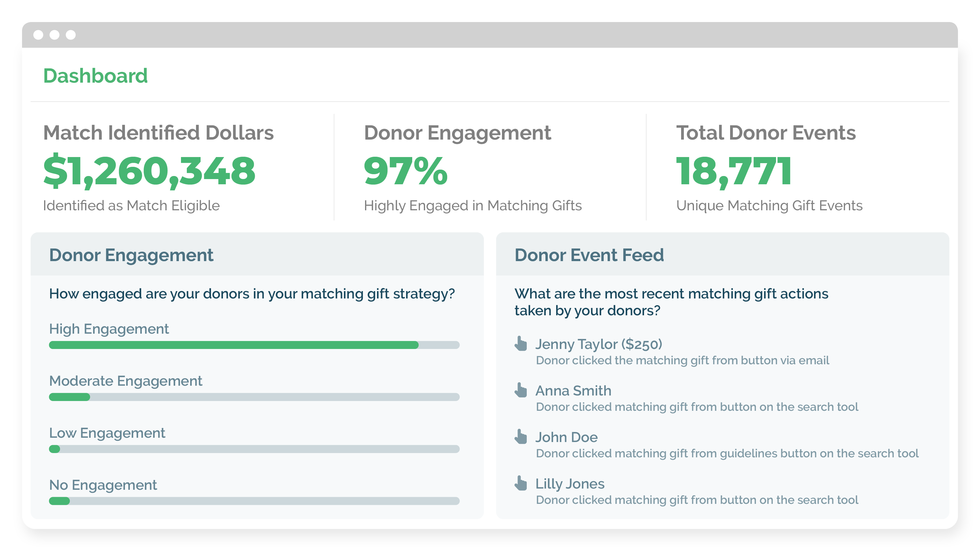Click the $1,260,348 match identified dollars figure
The image size is (980, 551).
click(x=149, y=171)
